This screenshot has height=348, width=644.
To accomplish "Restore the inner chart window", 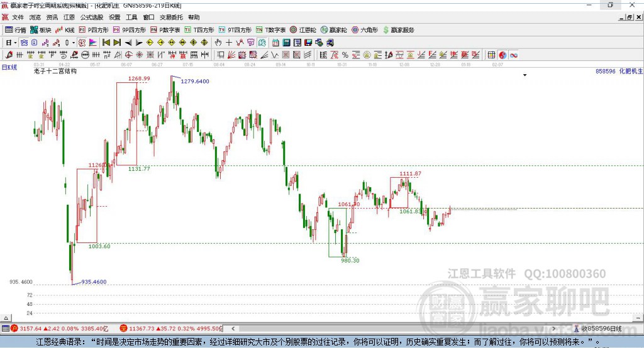I will point(630,17).
